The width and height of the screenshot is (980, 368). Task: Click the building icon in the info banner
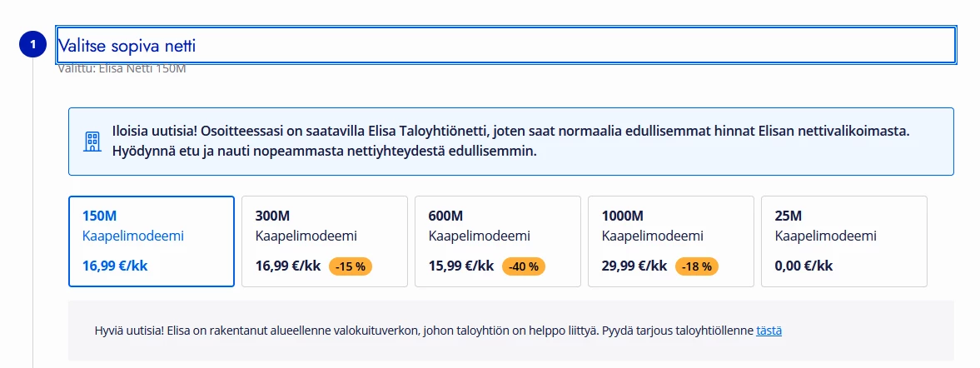[92, 142]
